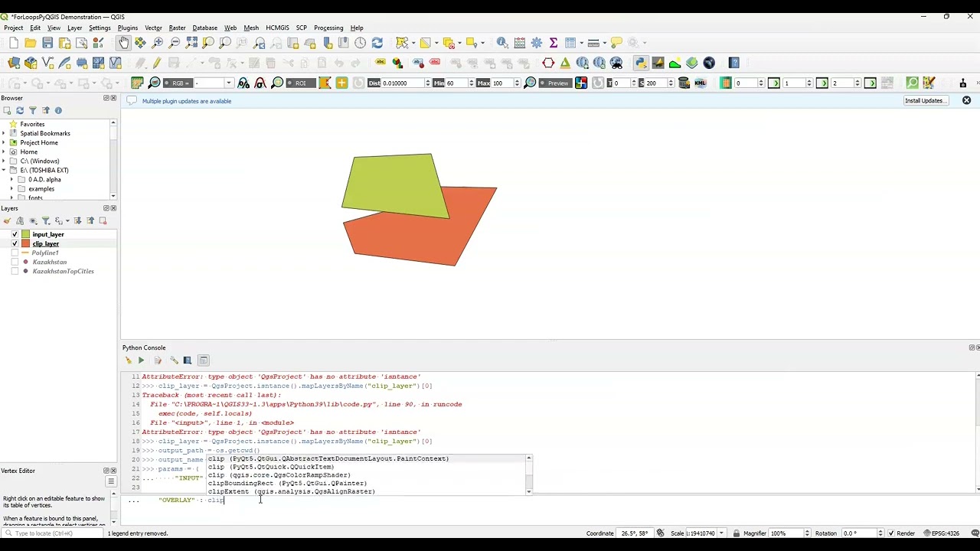
Task: Click the Zoom Full extent icon
Action: pos(191,43)
